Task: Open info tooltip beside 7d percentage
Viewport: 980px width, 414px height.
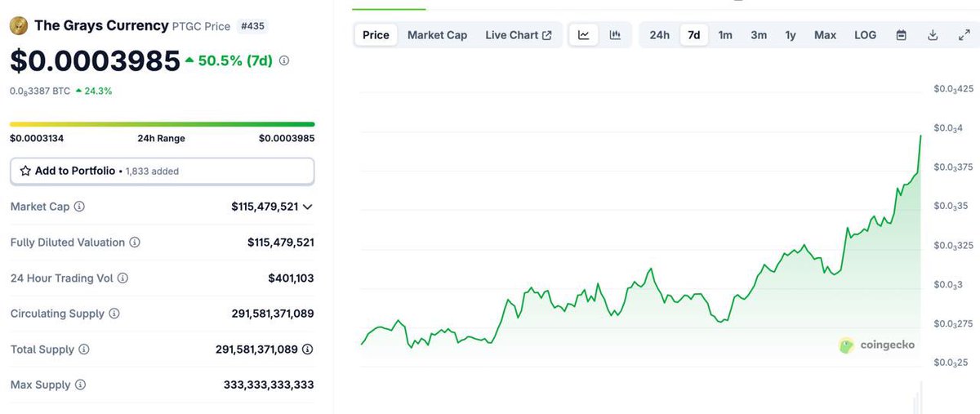Action: point(284,60)
